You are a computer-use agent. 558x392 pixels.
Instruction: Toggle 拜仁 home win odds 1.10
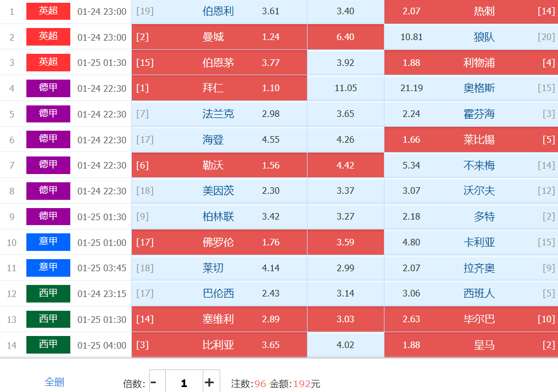[x=219, y=88]
